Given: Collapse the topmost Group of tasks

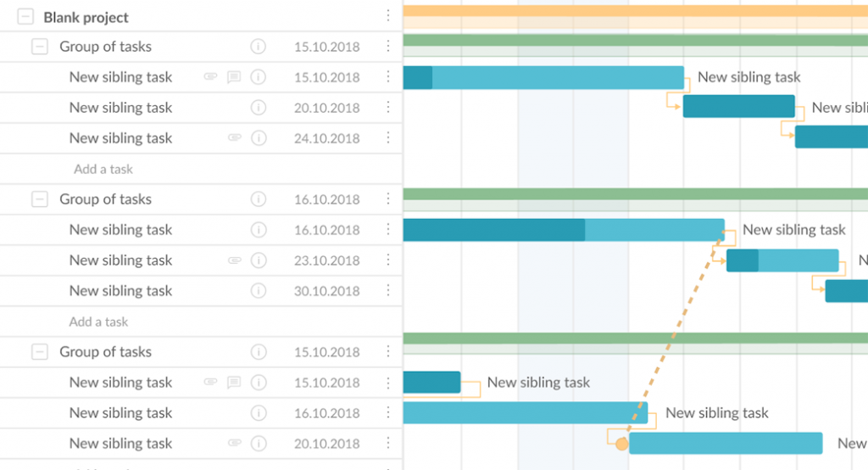Looking at the screenshot, I should click(x=40, y=47).
